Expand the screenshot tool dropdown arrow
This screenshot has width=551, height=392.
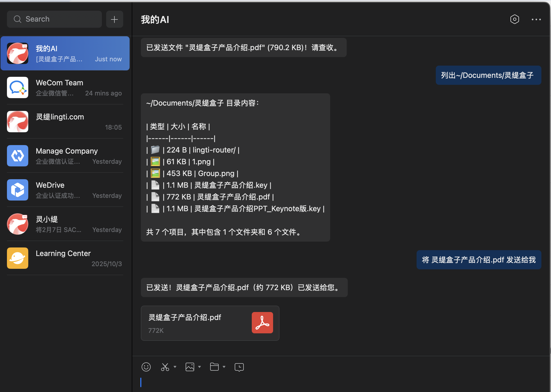(x=175, y=367)
